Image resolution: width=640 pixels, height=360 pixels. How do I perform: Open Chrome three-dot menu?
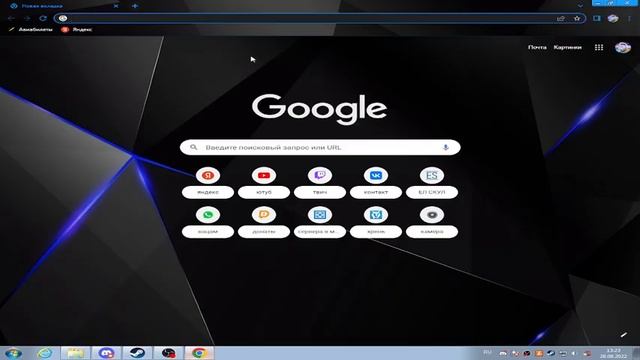629,18
